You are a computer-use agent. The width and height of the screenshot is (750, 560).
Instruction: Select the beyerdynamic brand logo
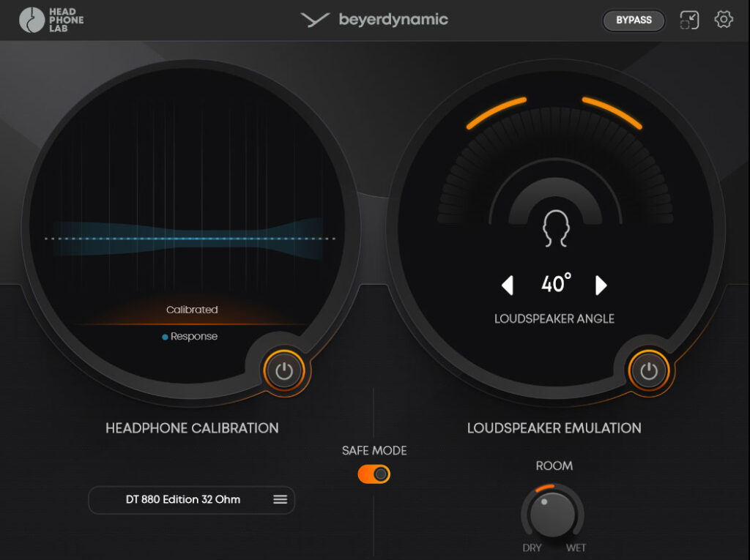tap(374, 20)
